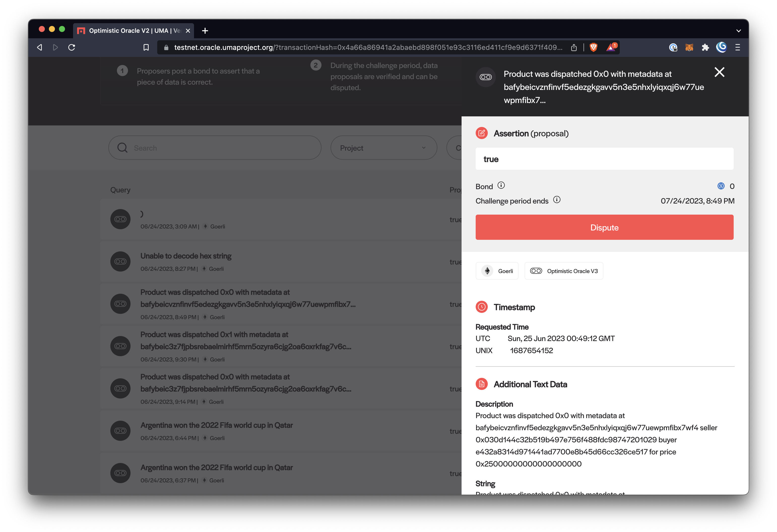The height and width of the screenshot is (532, 777).
Task: Click the Requested Time label
Action: click(502, 327)
